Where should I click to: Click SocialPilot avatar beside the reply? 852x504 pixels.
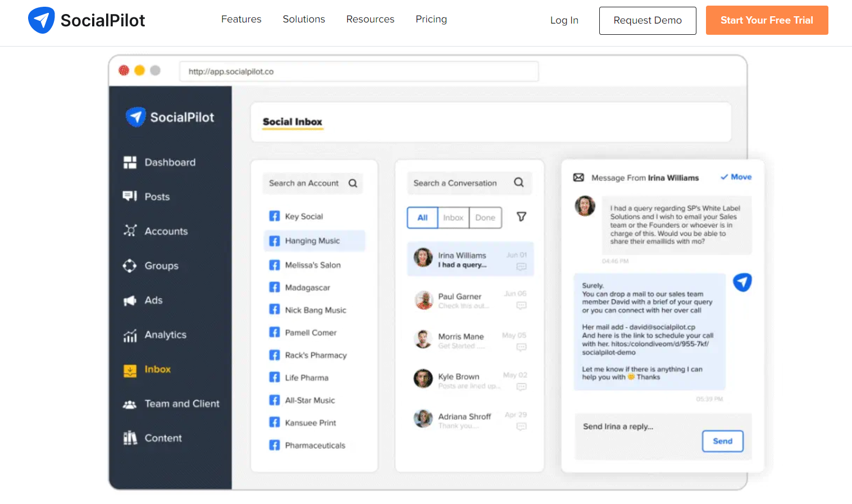point(742,282)
